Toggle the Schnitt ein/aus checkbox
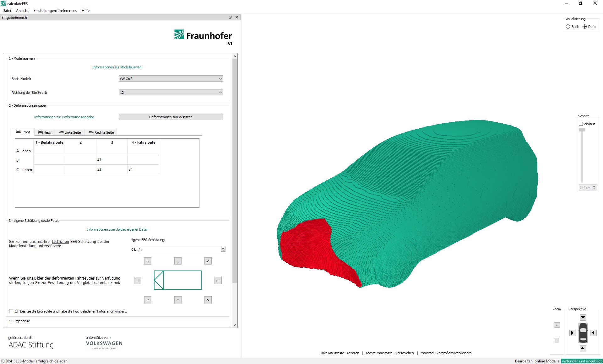 click(581, 124)
